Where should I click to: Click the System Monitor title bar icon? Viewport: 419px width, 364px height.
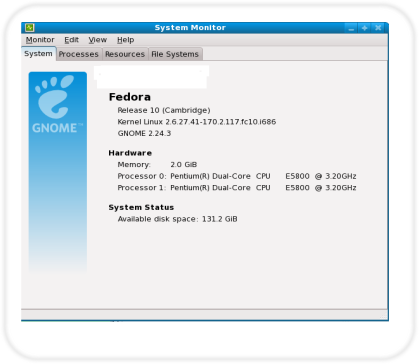[x=30, y=28]
